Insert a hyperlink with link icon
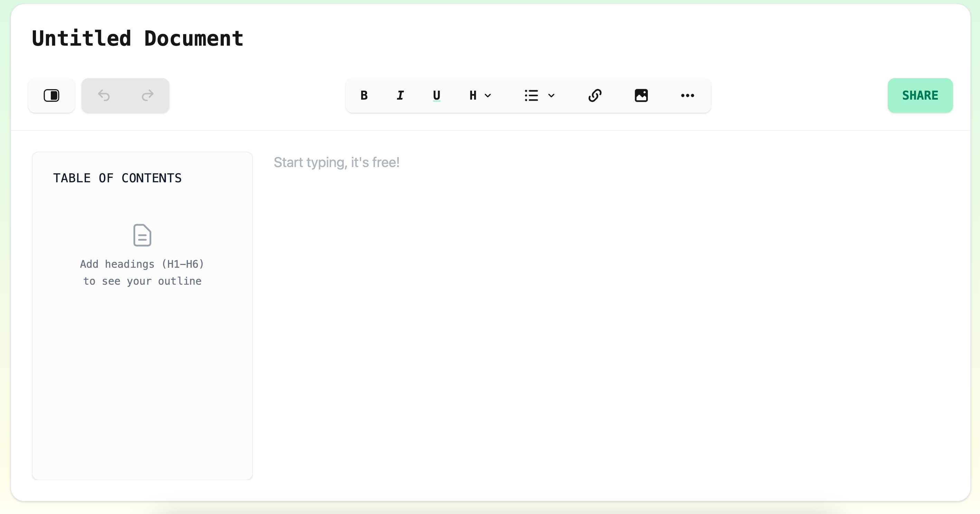Screen dimensions: 980x514 click(x=595, y=95)
